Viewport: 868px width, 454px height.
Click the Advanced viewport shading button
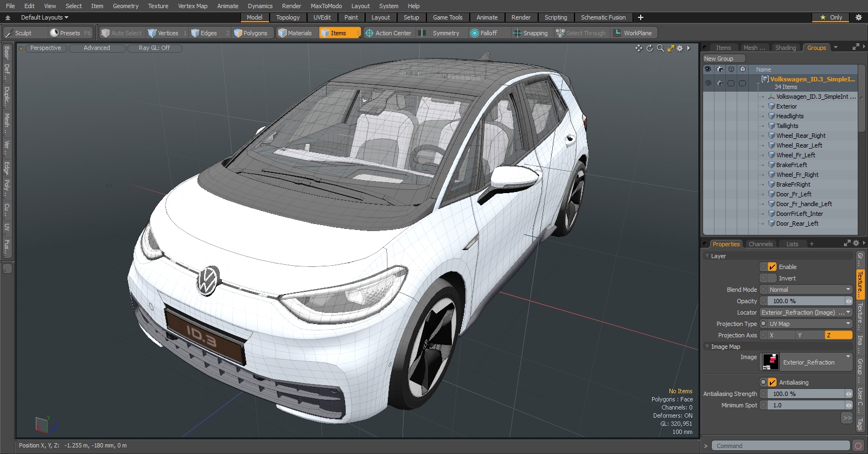pos(97,48)
